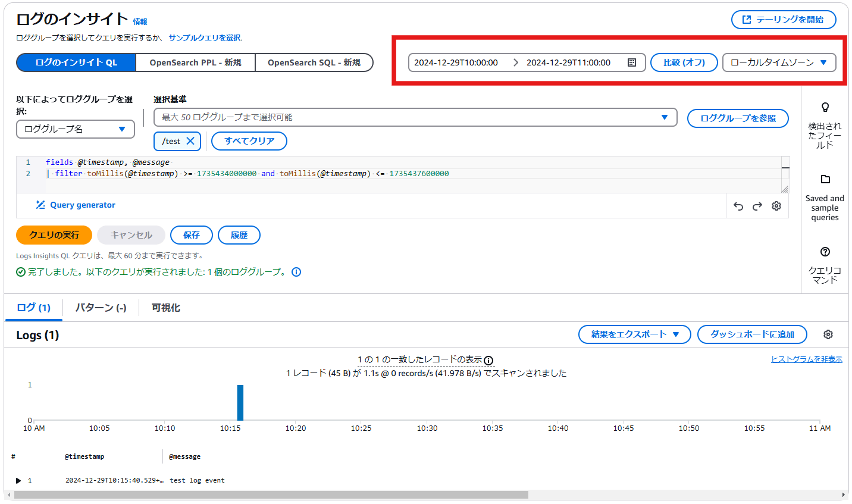852x504 pixels.
Task: Open the Logs (1) results tab
Action: tap(33, 308)
